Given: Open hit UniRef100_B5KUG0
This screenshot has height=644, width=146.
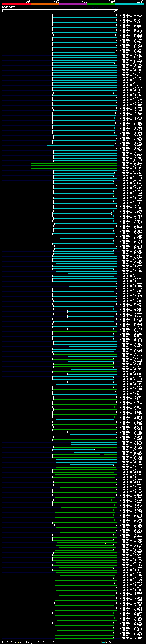Looking at the screenshot, I should pyautogui.click(x=131, y=20).
